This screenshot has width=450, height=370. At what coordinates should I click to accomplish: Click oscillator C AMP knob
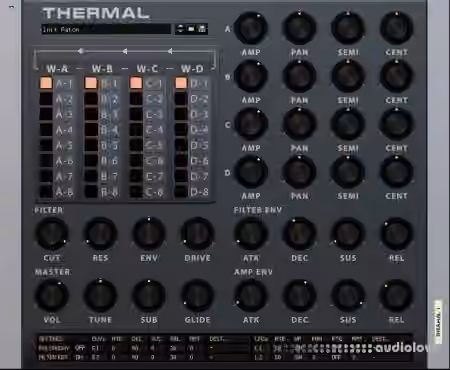251,124
